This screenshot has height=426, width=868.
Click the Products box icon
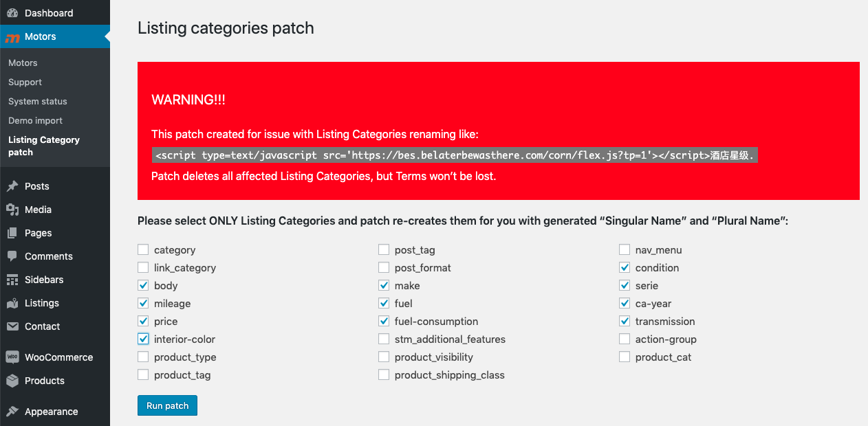tap(12, 381)
